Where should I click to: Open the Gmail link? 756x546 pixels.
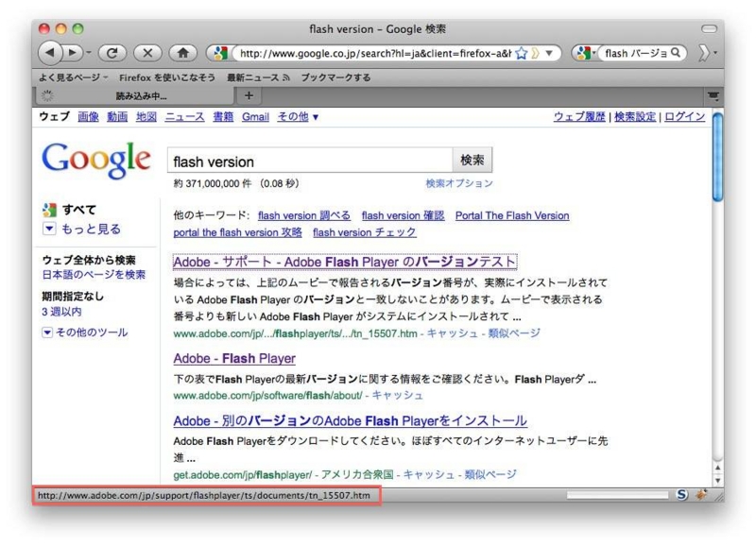(x=255, y=116)
